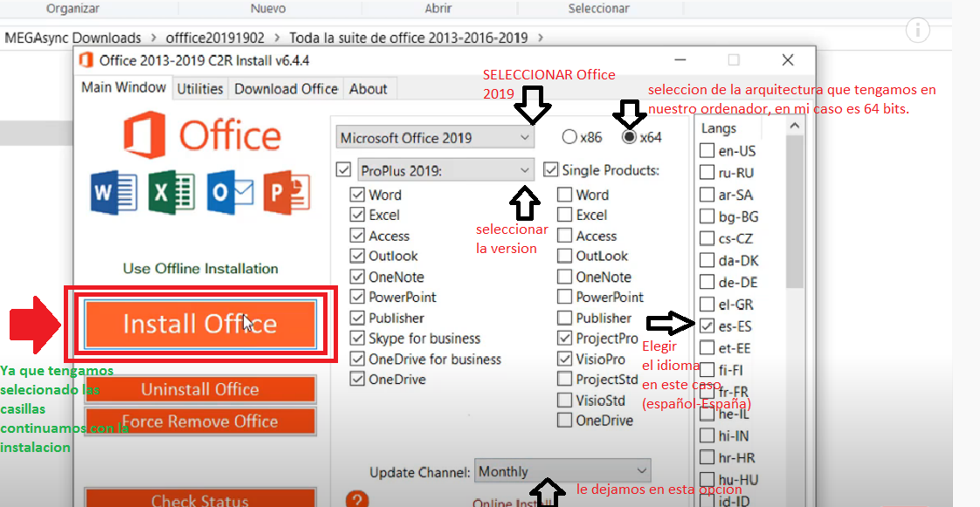This screenshot has width=980, height=507.
Task: Enable cs-CZ language checkbox
Action: click(x=707, y=238)
